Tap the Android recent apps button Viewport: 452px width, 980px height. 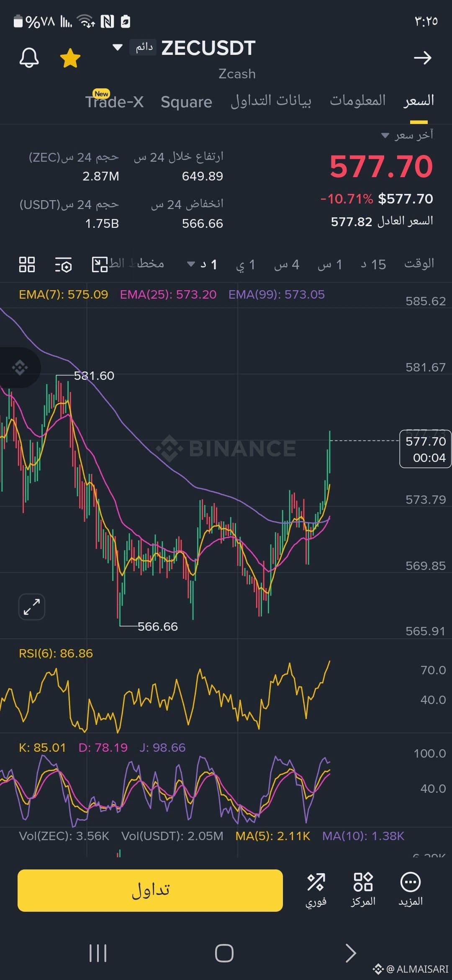coord(98,954)
